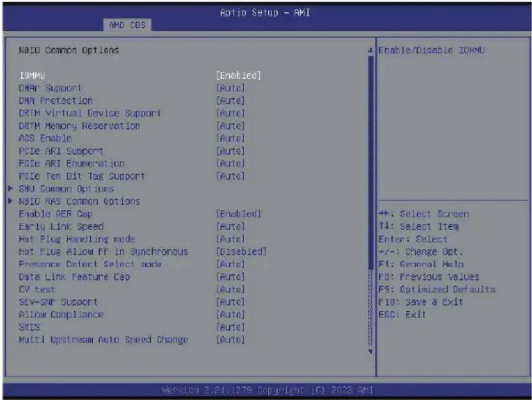Open PCIe ARI Support [Auto] value
The image size is (532, 400).
coord(230,151)
